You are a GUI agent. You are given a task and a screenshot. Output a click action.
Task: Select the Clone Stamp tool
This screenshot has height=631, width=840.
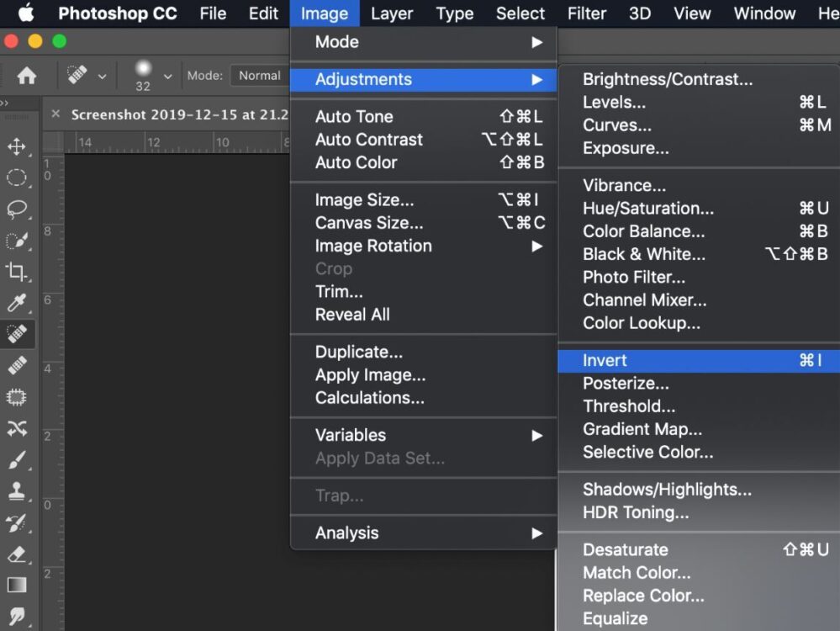tap(17, 491)
